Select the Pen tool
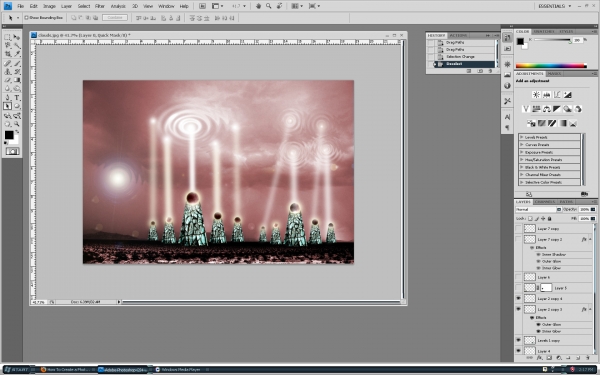 click(x=7, y=98)
